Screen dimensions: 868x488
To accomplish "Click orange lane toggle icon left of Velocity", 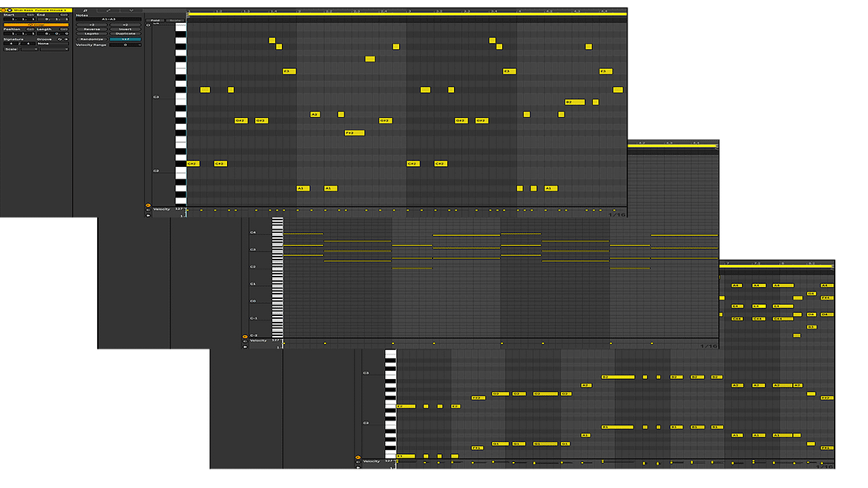I will pyautogui.click(x=148, y=205).
